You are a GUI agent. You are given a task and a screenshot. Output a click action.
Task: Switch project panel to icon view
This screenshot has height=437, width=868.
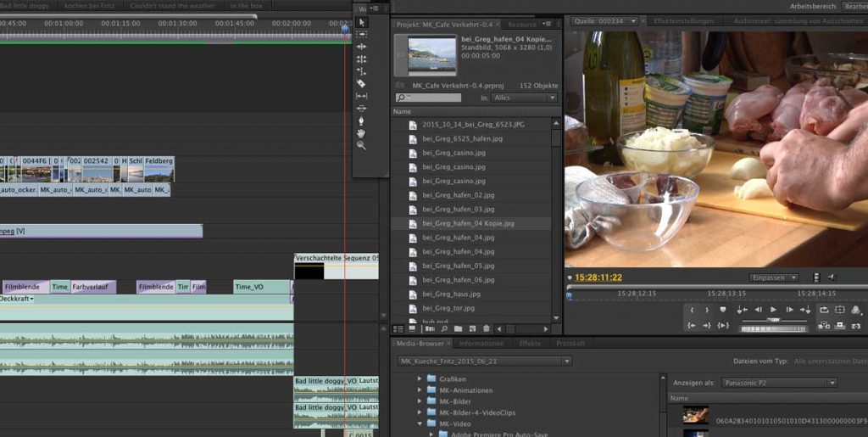click(413, 328)
